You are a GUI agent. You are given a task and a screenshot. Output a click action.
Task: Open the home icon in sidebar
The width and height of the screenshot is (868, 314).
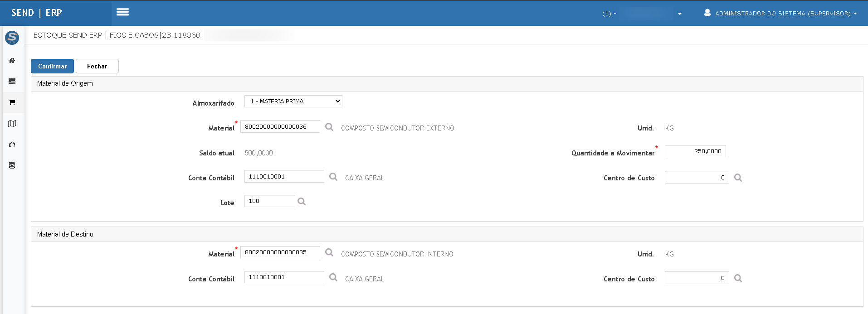[x=12, y=61]
